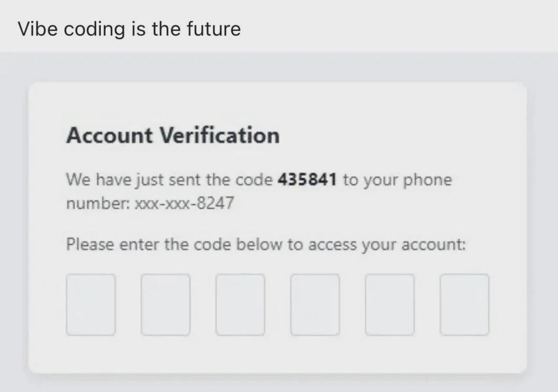The height and width of the screenshot is (392, 558).
Task: Click the "Please enter the code below" instruction
Action: (266, 245)
